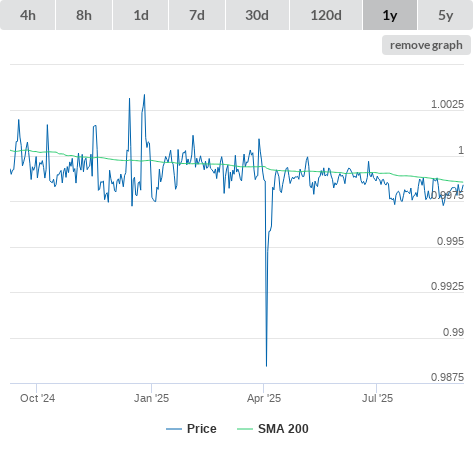Select the 7d time range tab
This screenshot has width=474, height=455.
point(197,15)
